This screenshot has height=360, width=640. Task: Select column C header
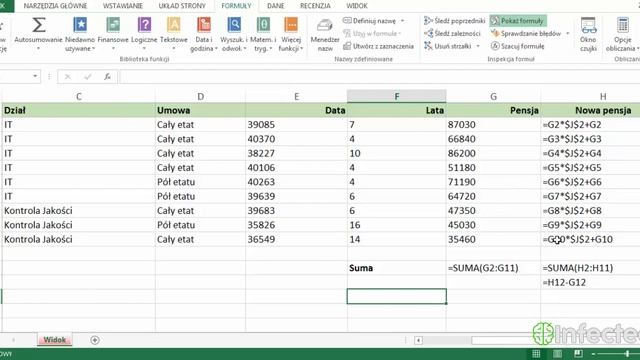[x=78, y=96]
